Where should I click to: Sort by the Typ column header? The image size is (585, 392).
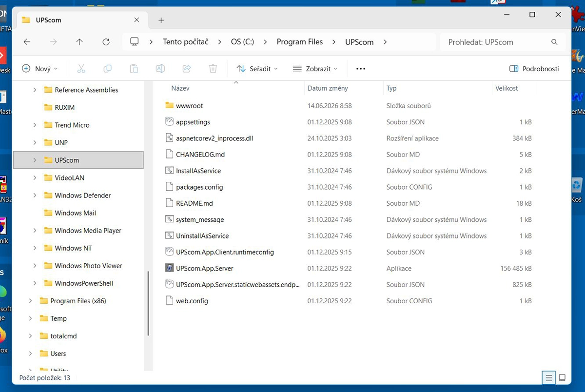click(391, 88)
